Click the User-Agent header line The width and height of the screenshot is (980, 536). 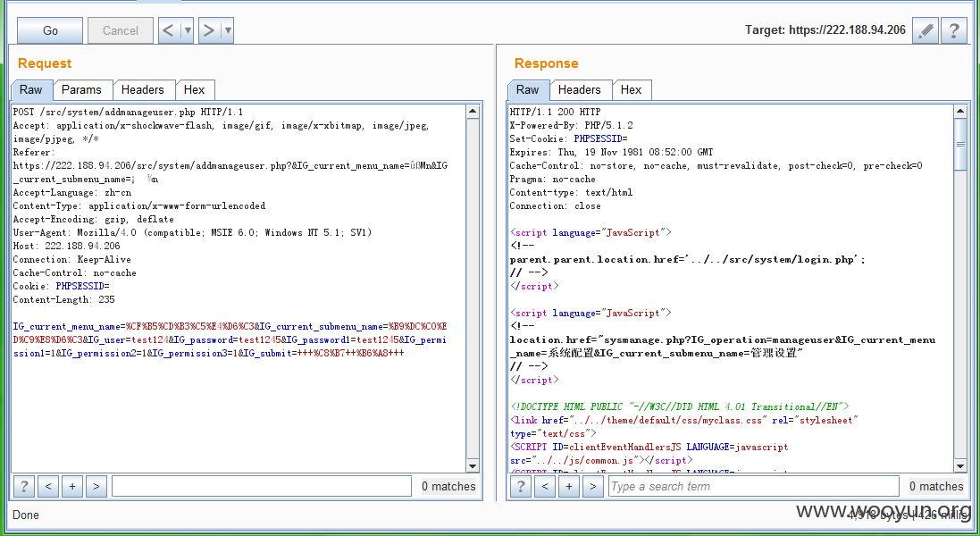point(192,232)
